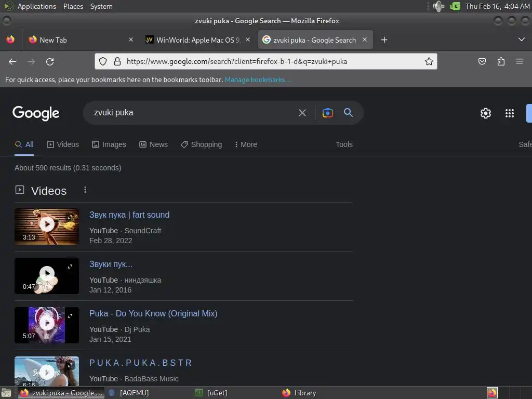The width and height of the screenshot is (532, 399).
Task: Open search Tools options
Action: coord(344,144)
